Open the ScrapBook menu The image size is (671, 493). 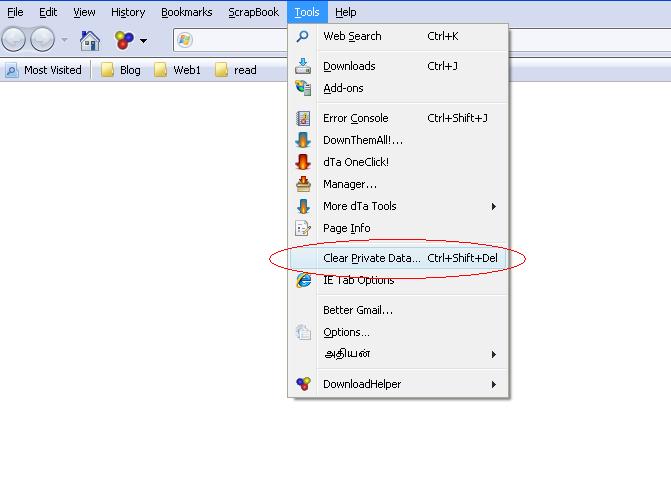coord(253,12)
